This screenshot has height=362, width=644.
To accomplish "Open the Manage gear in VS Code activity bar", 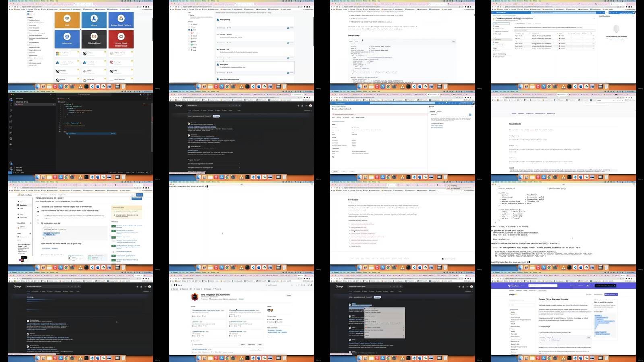I will pos(11,169).
